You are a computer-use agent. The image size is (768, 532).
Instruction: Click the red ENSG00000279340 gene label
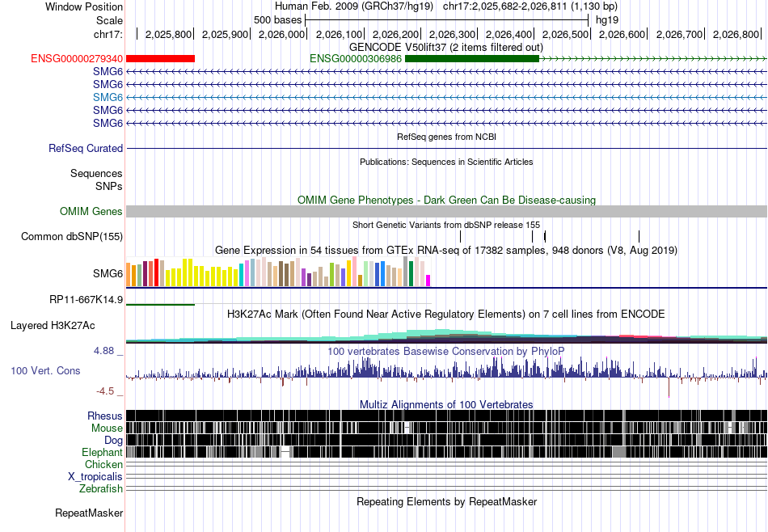tap(77, 59)
